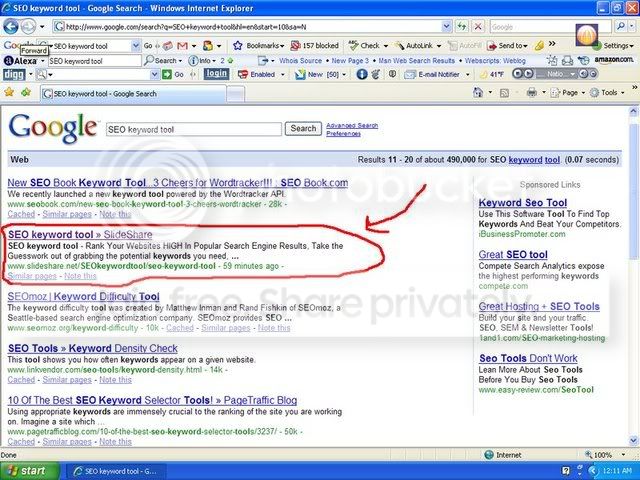
Task: Open the SEO keyword tool » SlideShare result
Action: tap(80, 234)
